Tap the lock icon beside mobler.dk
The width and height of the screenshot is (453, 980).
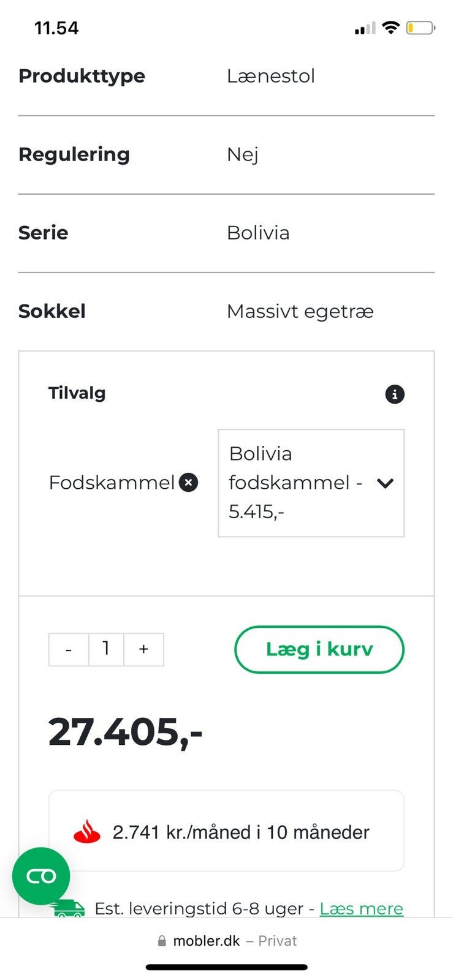(162, 941)
